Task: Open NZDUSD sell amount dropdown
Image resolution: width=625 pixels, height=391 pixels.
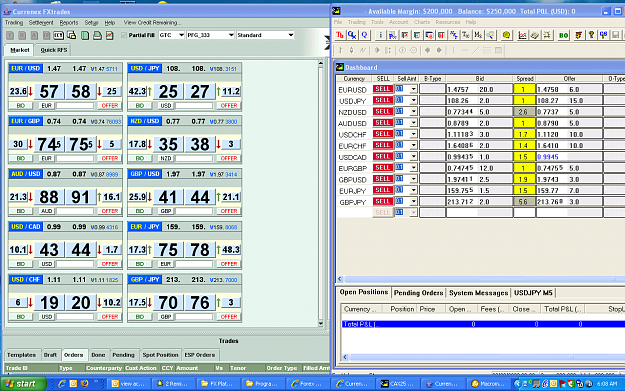Action: tap(413, 112)
